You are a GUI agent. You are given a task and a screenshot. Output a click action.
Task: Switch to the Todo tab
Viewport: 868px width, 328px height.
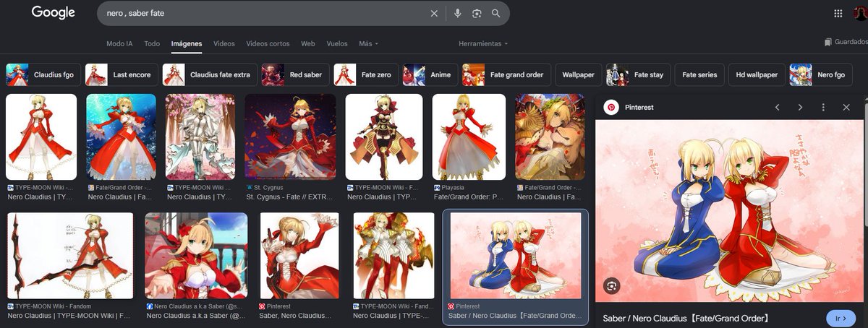(x=152, y=43)
